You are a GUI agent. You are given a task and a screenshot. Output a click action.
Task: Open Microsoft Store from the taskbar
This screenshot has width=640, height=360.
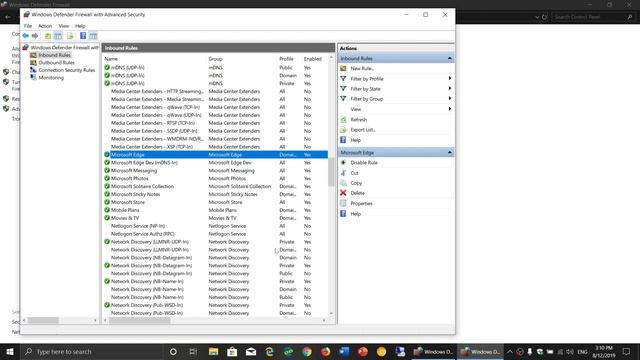click(232, 351)
